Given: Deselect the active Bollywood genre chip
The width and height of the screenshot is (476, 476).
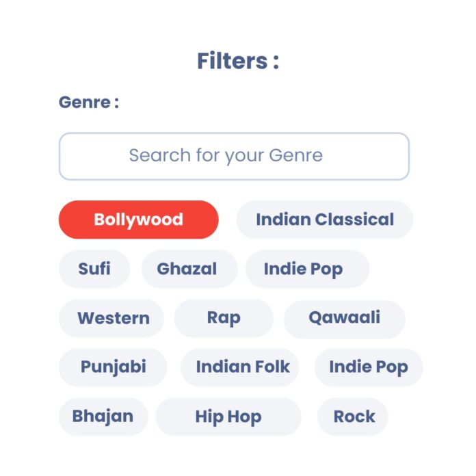Looking at the screenshot, I should [138, 220].
